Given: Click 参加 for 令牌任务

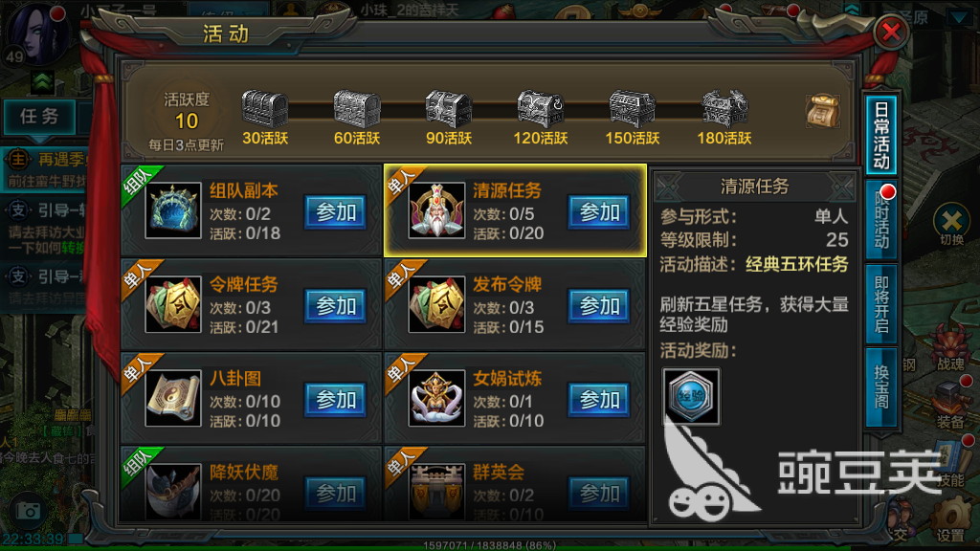Looking at the screenshot, I should pos(336,305).
